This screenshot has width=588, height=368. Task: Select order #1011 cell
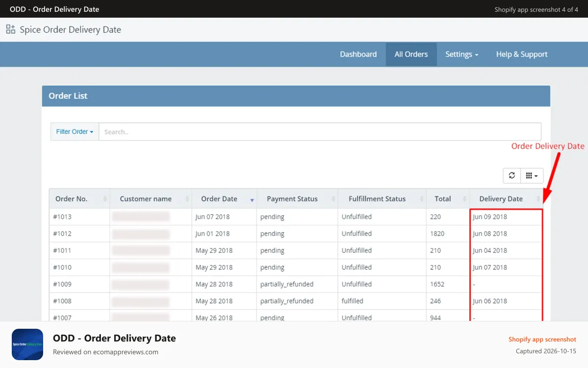(x=79, y=250)
